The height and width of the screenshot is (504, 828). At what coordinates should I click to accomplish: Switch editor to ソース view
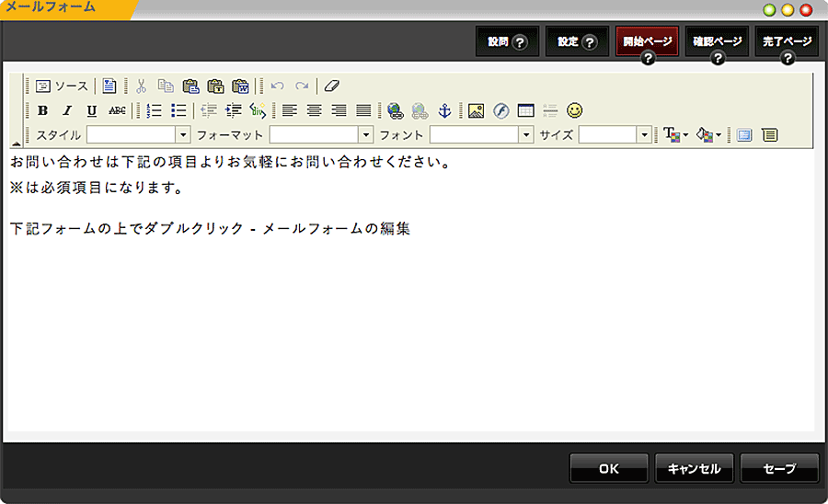tap(62, 86)
